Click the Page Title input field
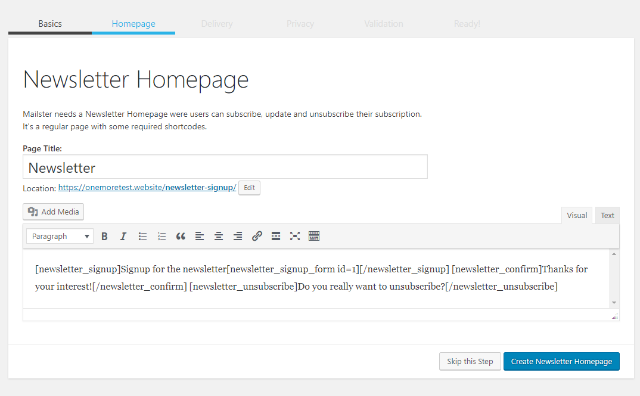 pyautogui.click(x=225, y=167)
